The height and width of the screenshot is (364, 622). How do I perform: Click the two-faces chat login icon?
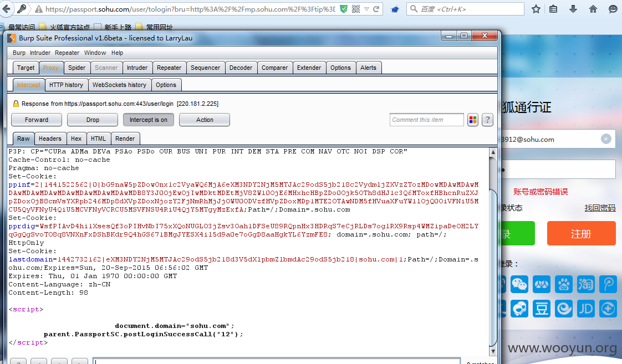tap(519, 309)
